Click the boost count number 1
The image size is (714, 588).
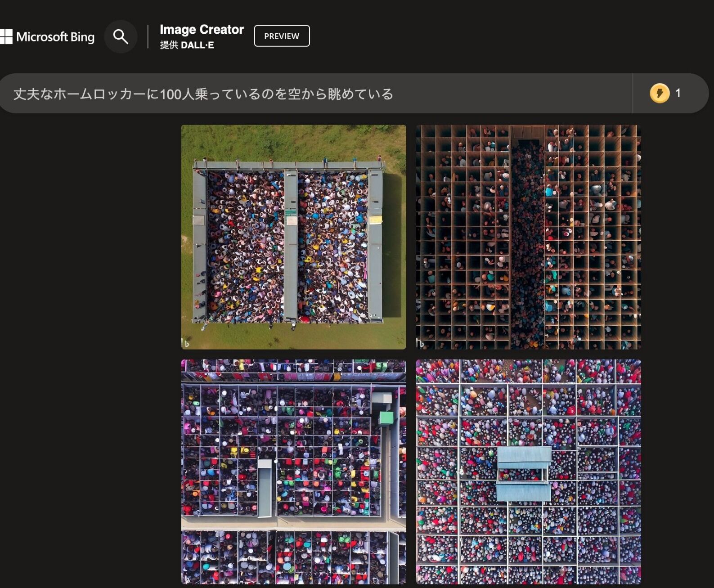[678, 93]
